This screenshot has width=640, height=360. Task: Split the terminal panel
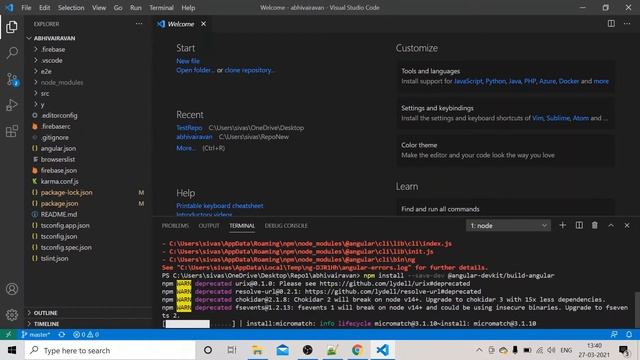point(579,225)
